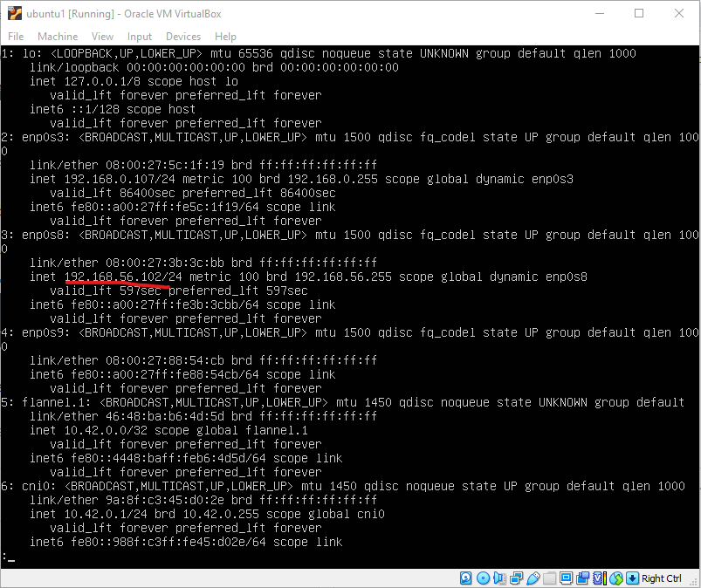The height and width of the screenshot is (588, 701).
Task: Click the valid_lft 597sec text
Action: tap(106, 291)
